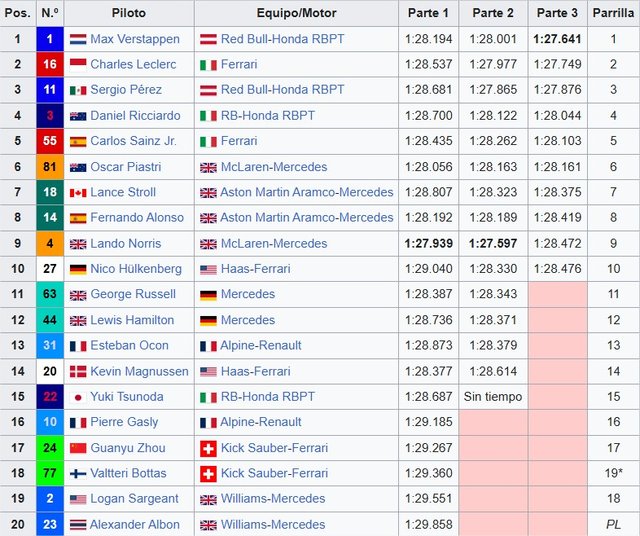Click the Australian flag beside Daniel Ricciardo
Image resolution: width=640 pixels, height=536 pixels.
78,116
